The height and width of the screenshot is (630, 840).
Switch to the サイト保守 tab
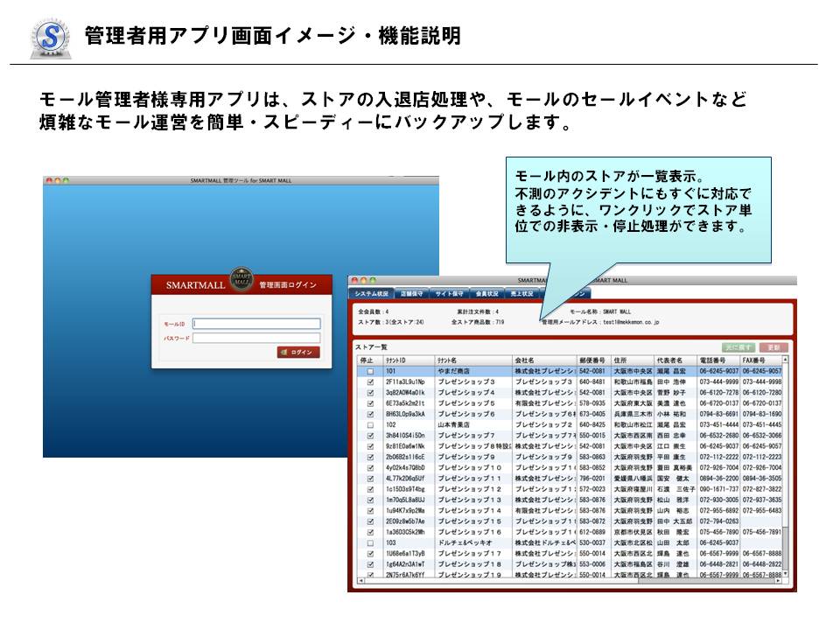(x=449, y=294)
